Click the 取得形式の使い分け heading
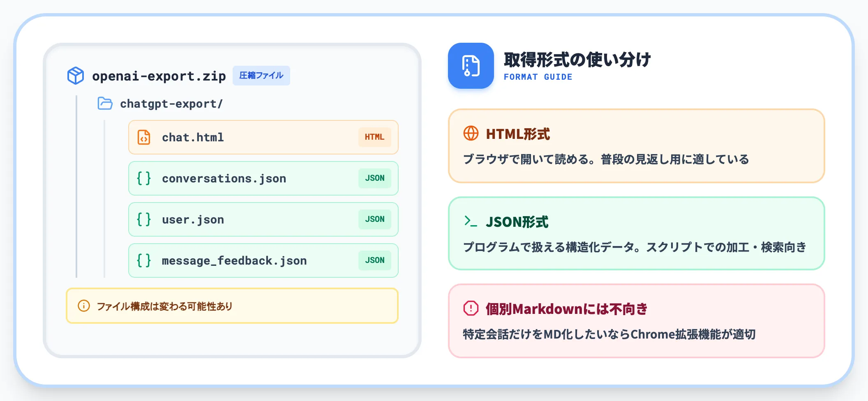 pos(577,60)
